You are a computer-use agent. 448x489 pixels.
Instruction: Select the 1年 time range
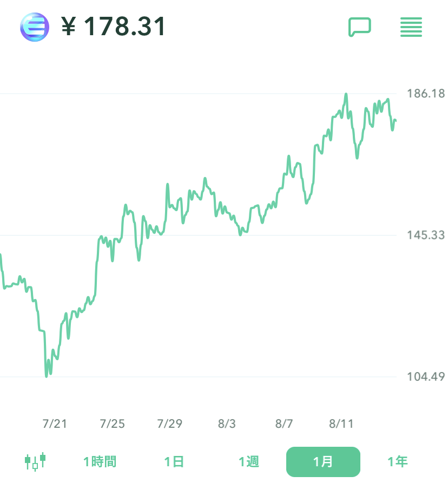[397, 462]
